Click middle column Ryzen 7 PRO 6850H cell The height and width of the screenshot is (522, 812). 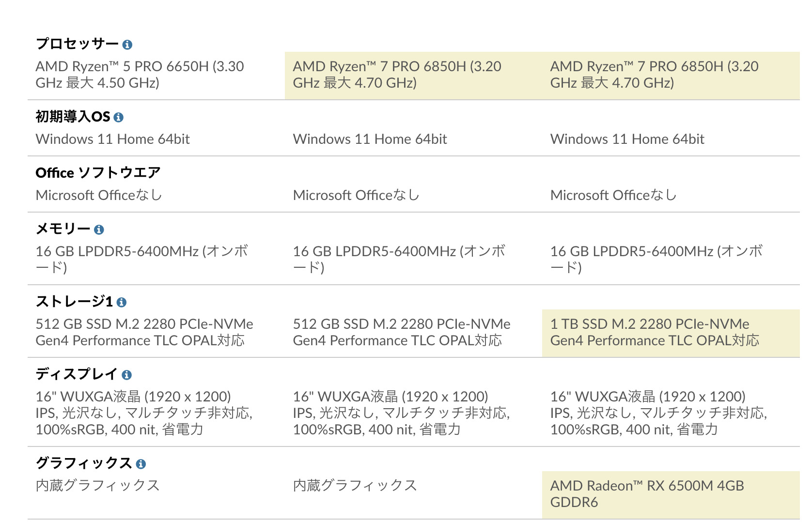coord(413,76)
